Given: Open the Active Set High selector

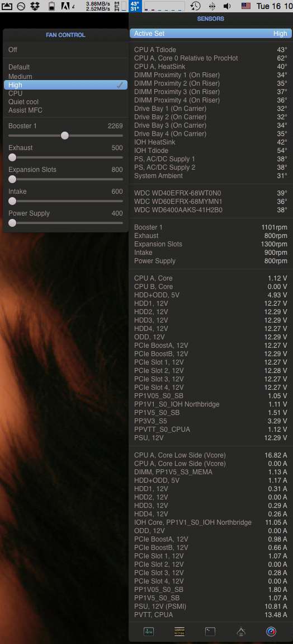Looking at the screenshot, I should pos(210,33).
